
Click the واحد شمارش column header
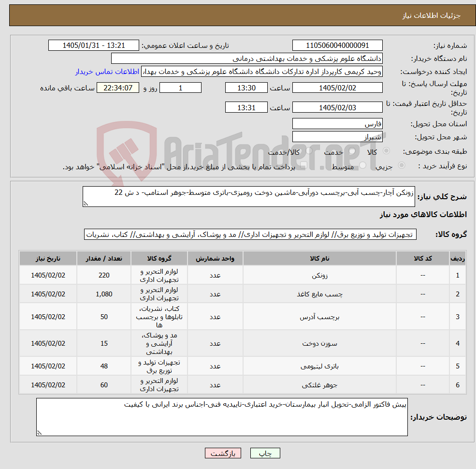tap(215, 259)
